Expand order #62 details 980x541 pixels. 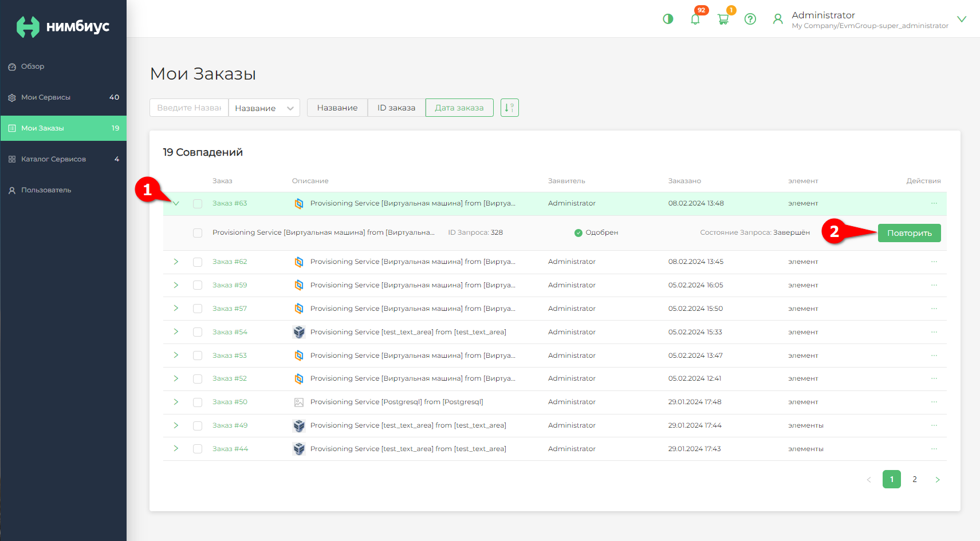176,262
